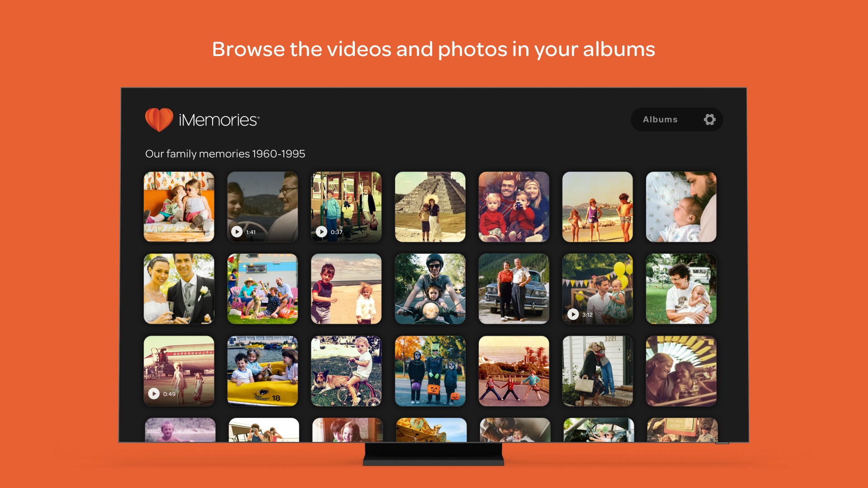Click the play icon on the motorcycle ride video
The height and width of the screenshot is (488, 868).
(430, 289)
